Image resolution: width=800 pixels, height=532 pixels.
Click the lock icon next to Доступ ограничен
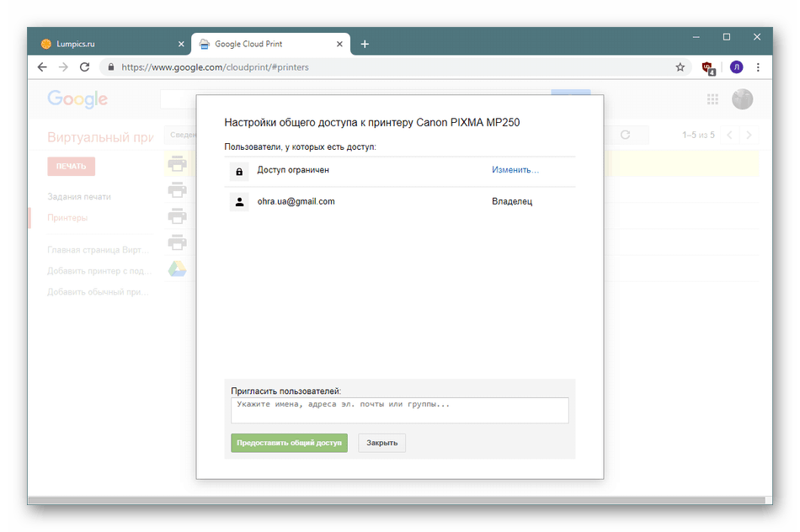pos(239,172)
